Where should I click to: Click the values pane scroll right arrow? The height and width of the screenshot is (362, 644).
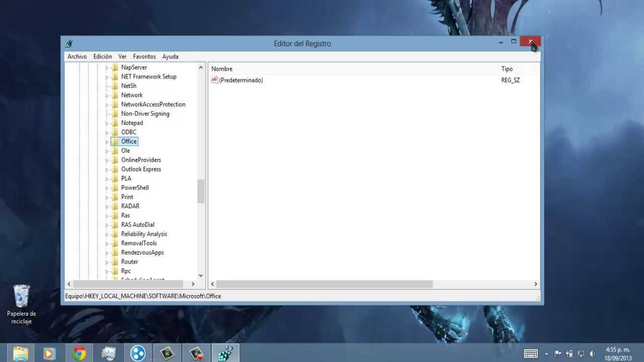pyautogui.click(x=535, y=284)
